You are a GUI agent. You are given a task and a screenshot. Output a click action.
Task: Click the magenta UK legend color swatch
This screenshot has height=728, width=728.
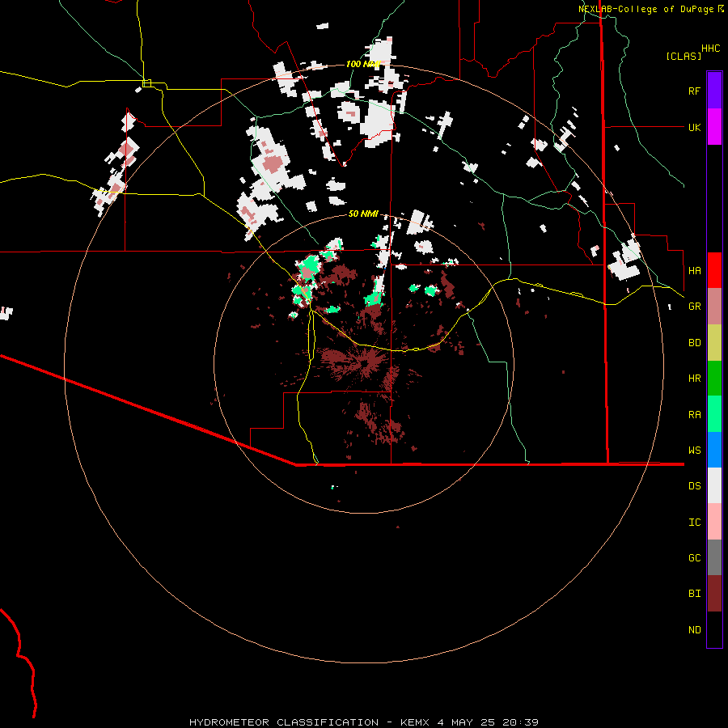point(714,127)
